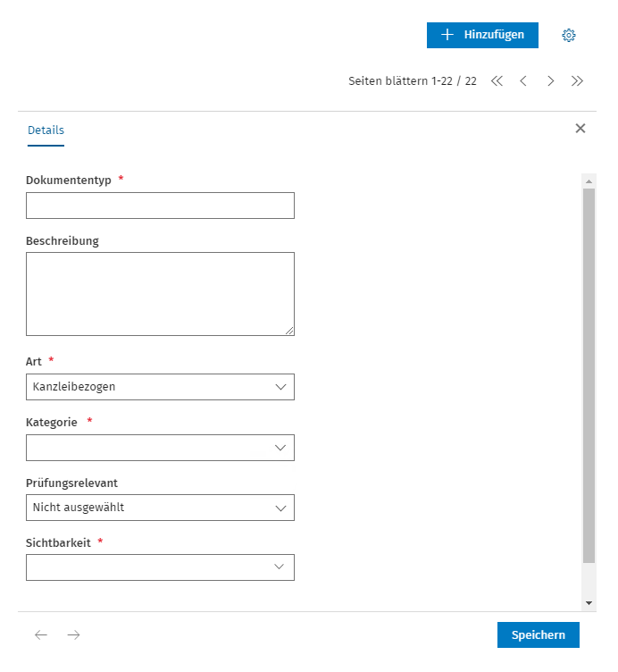
Task: Jump to last page with double-right arrows
Action: [577, 81]
